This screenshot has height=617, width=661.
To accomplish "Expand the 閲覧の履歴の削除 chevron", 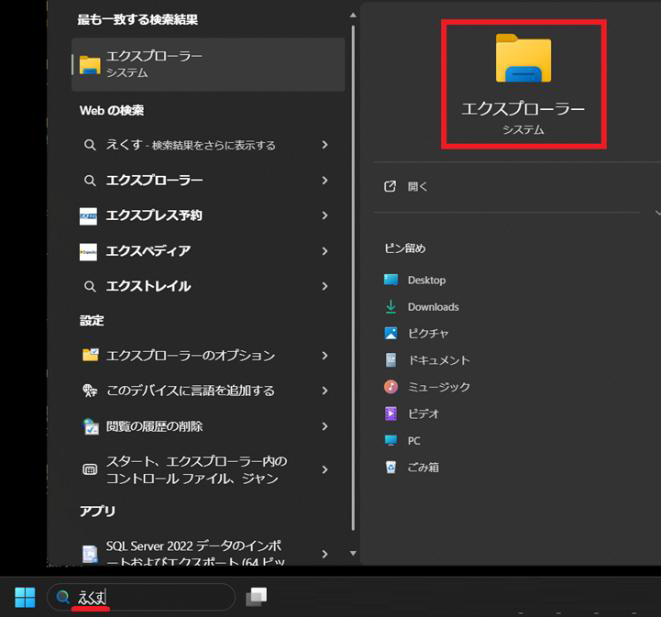I will pos(325,427).
